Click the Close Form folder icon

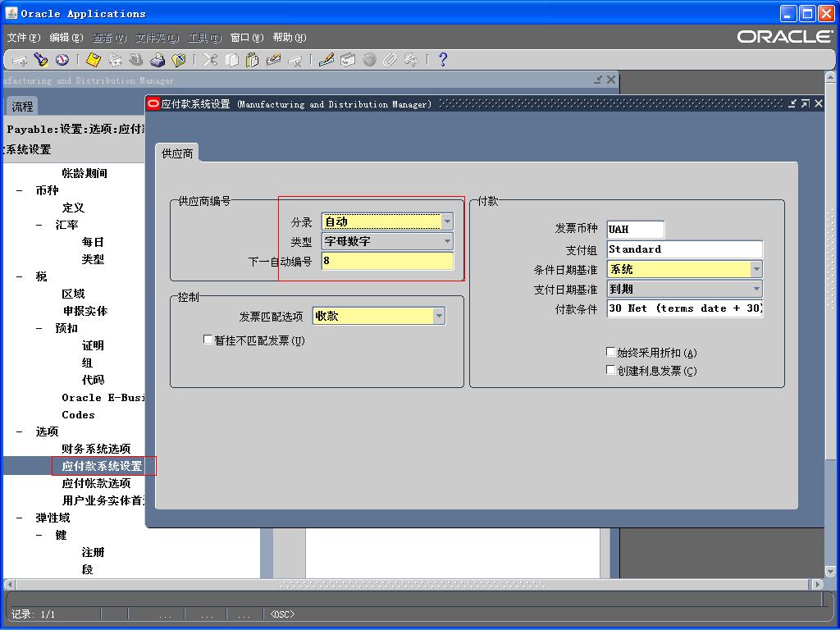(179, 60)
